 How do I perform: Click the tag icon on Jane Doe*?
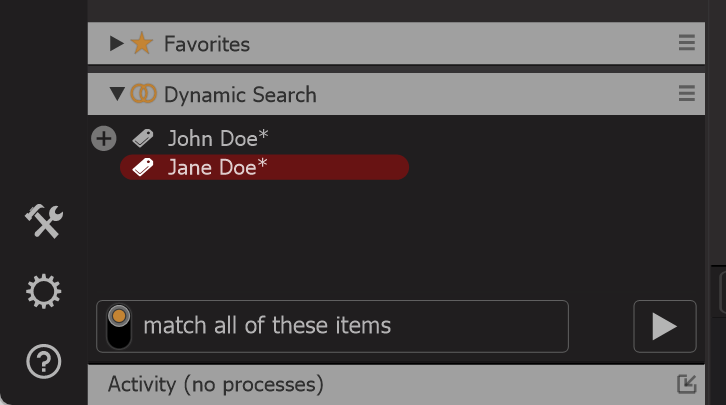point(143,167)
